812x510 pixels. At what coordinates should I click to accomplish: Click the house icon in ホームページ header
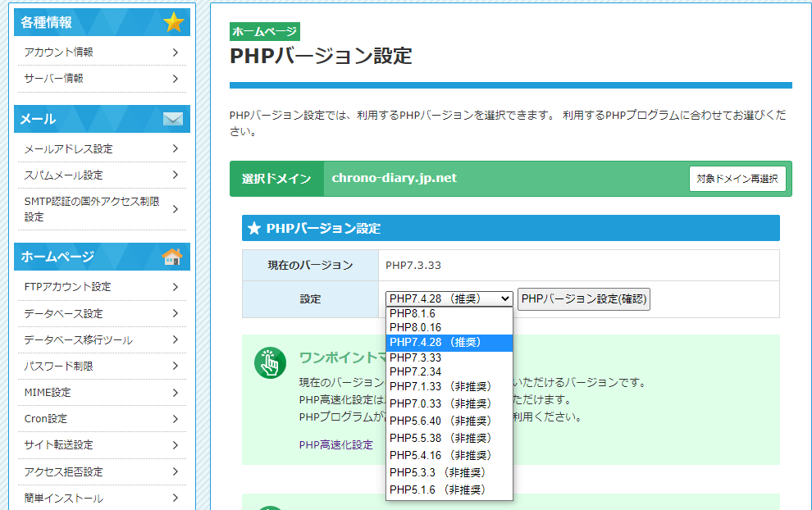172,257
